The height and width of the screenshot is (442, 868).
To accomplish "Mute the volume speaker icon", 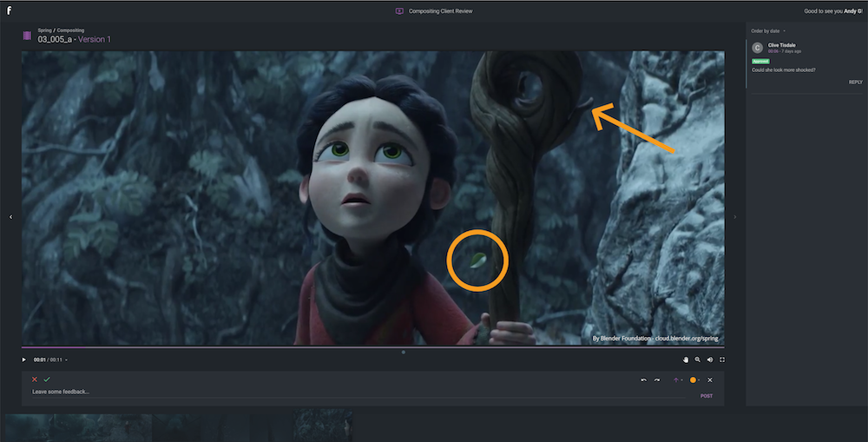I will click(x=710, y=360).
